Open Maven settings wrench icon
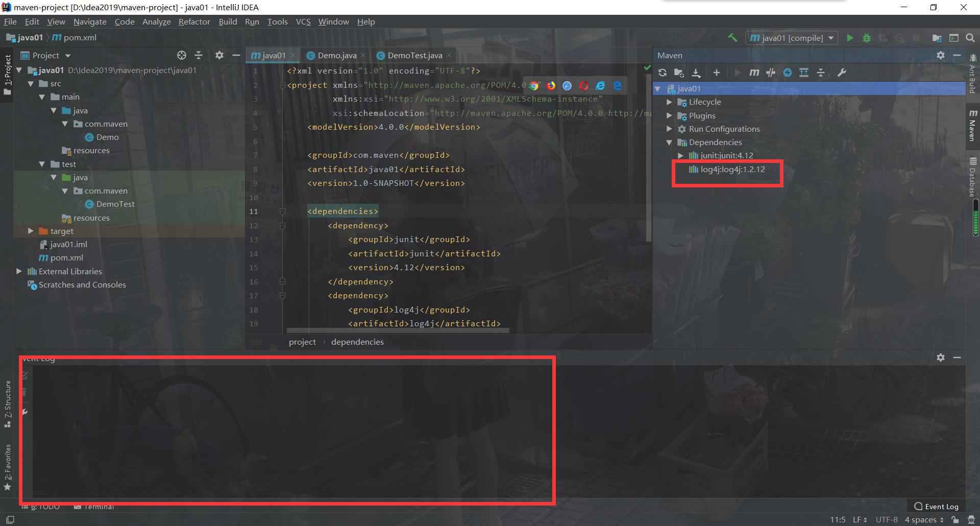Viewport: 980px width, 526px height. pyautogui.click(x=842, y=73)
